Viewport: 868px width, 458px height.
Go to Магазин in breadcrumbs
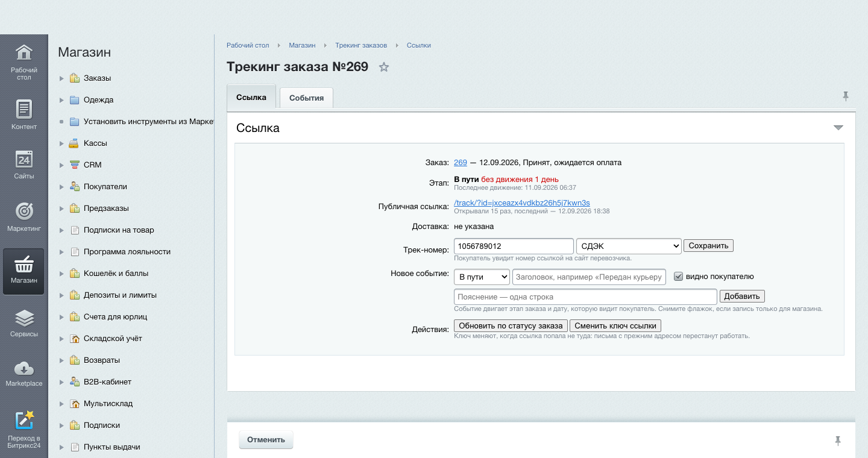[x=302, y=45]
